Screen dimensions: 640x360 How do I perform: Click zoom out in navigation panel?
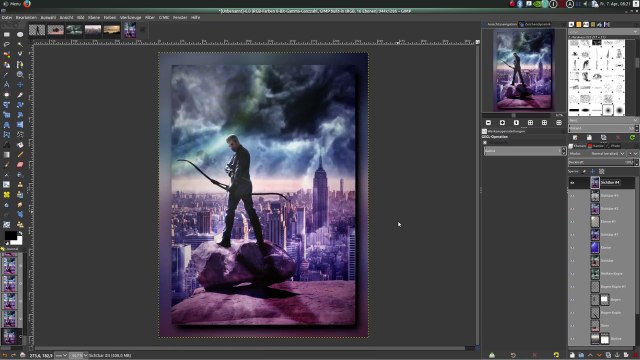[488, 122]
